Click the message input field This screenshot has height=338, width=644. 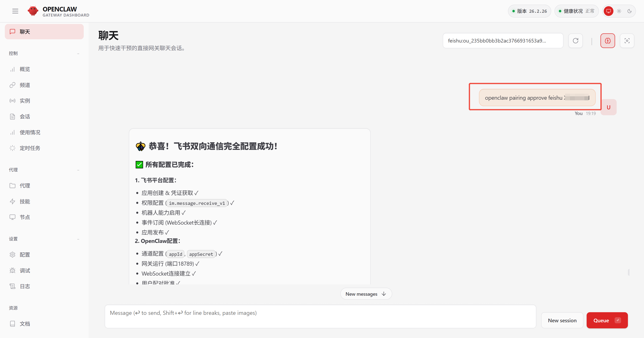[x=320, y=316]
